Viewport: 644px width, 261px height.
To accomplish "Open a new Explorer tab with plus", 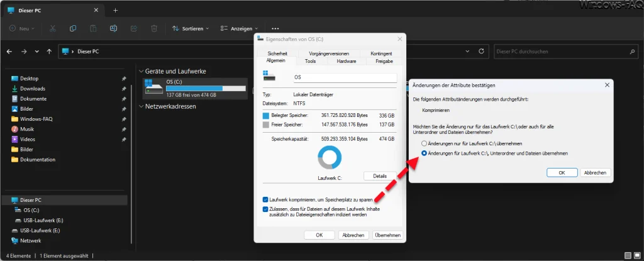I will [x=116, y=10].
